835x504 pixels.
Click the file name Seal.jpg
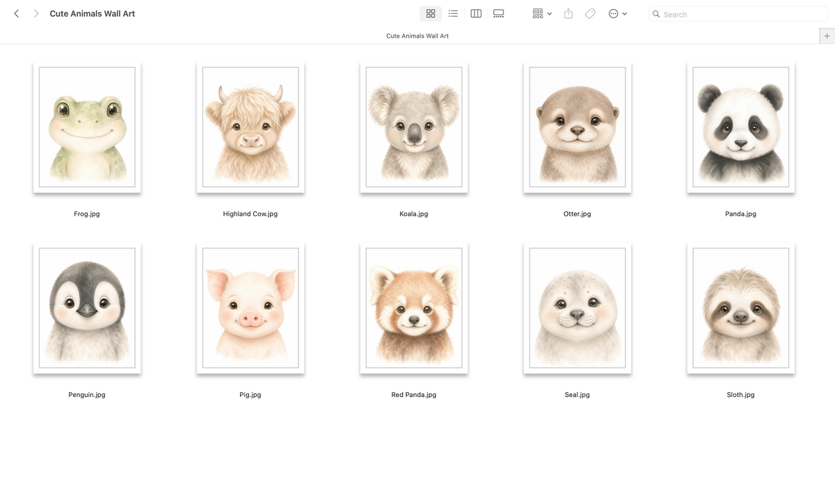578,395
